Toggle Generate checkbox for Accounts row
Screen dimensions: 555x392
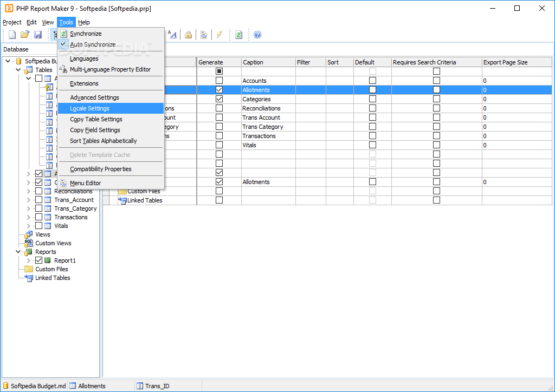(x=219, y=81)
